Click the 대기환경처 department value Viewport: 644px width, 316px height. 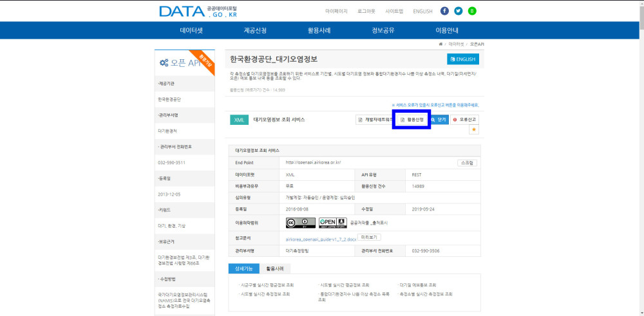(167, 131)
